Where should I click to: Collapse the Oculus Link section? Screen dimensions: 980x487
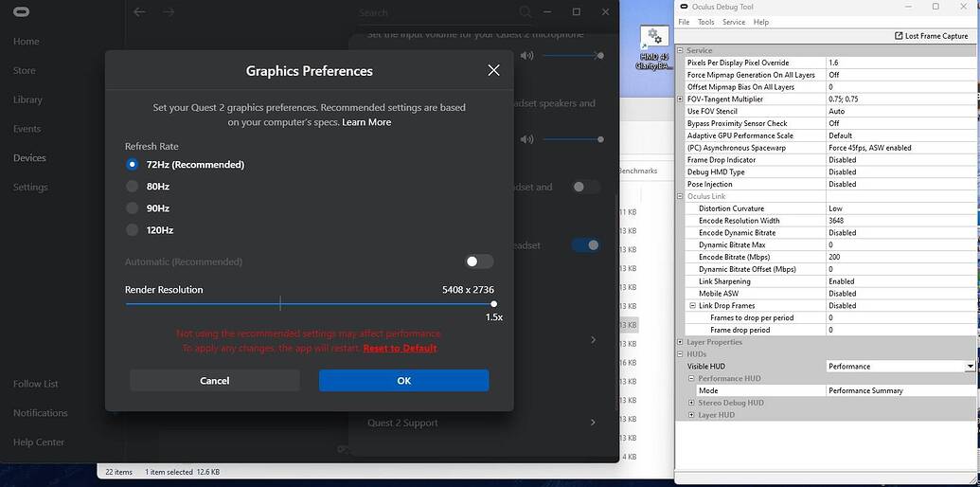click(681, 196)
